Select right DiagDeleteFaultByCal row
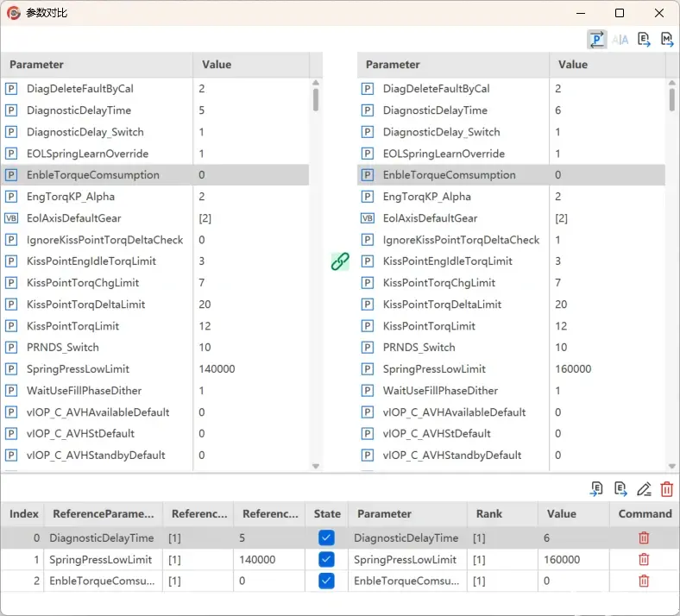This screenshot has width=680, height=616. click(512, 89)
